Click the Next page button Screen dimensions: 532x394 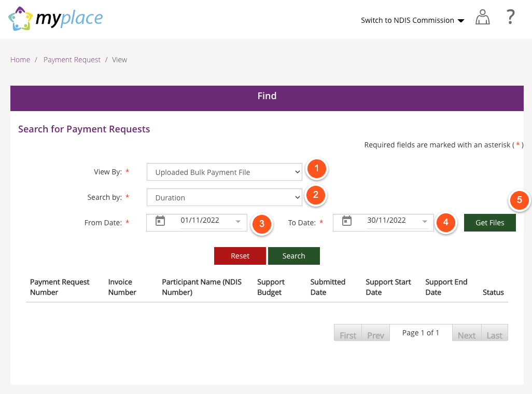(466, 335)
